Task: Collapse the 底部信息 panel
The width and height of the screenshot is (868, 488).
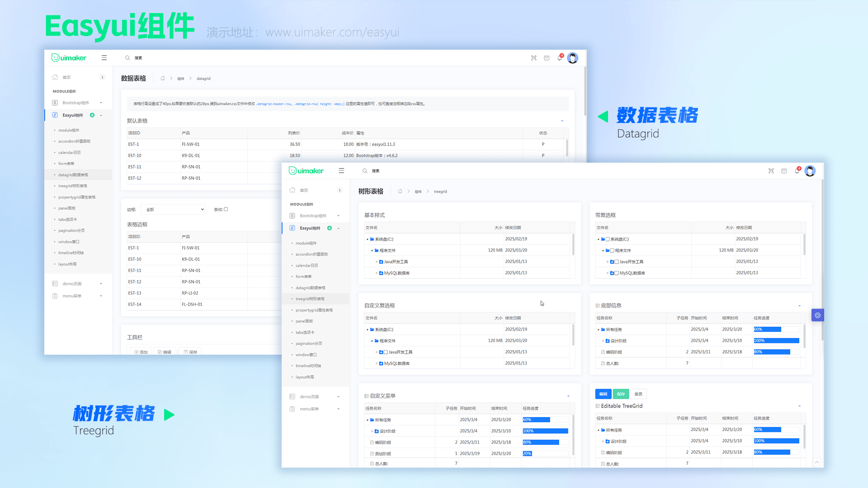Action: pyautogui.click(x=799, y=306)
